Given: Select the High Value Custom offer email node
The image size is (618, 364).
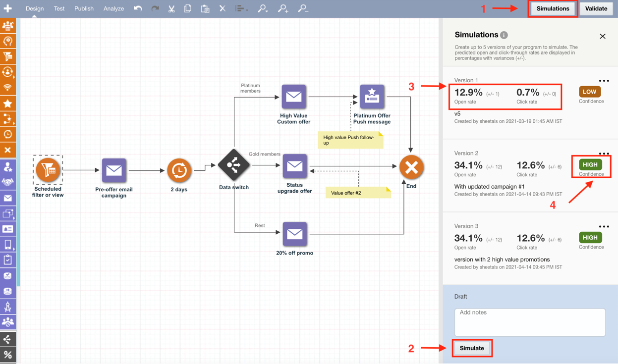Looking at the screenshot, I should (294, 97).
